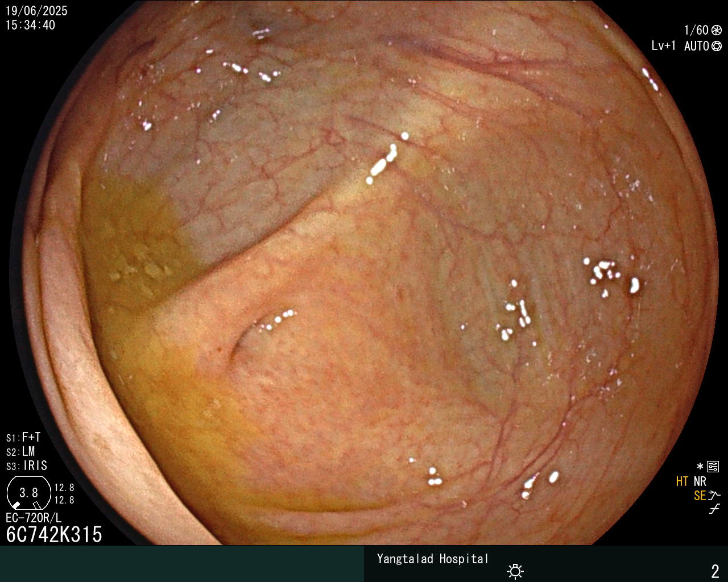
Task: Click the yellow SE indicator
Action: pyautogui.click(x=700, y=496)
